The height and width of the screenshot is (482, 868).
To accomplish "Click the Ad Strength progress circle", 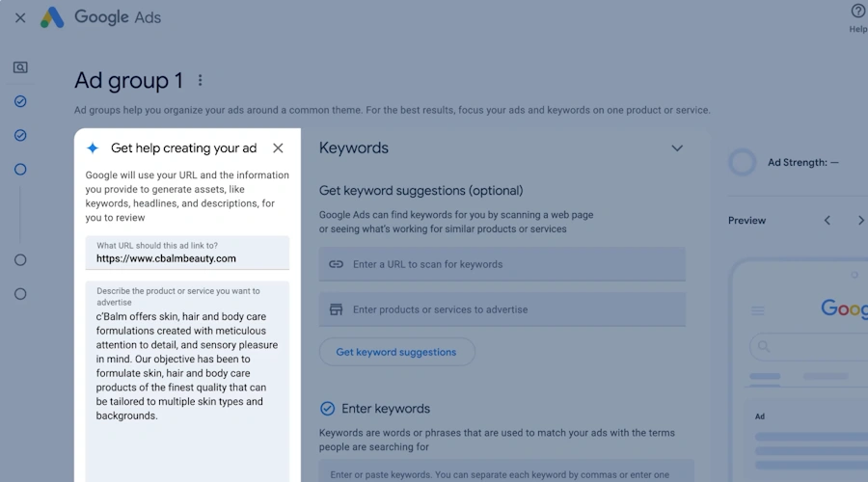I will 743,162.
